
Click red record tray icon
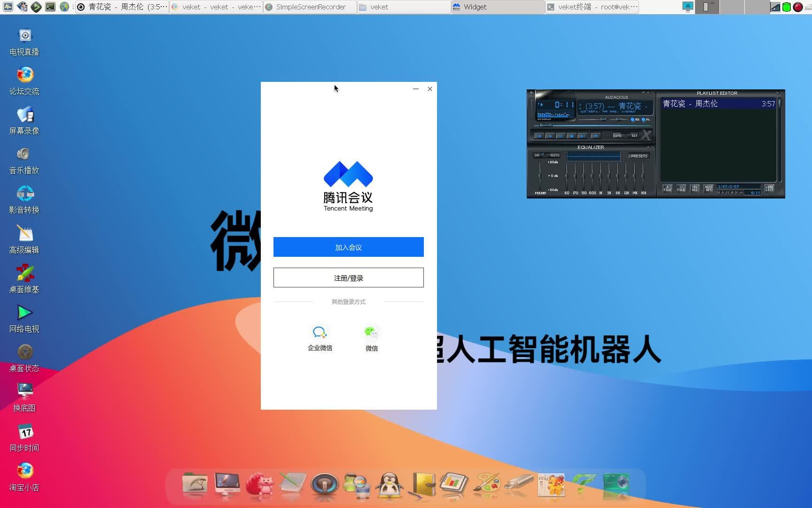797,7
